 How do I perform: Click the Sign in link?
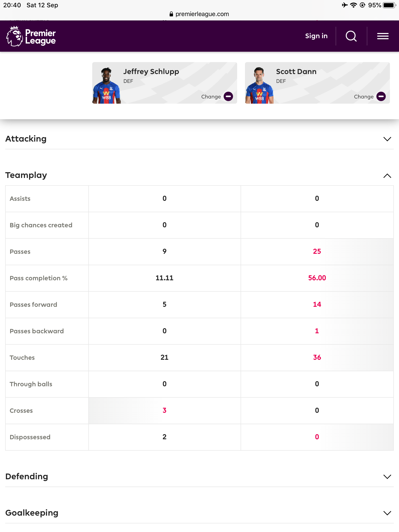pos(316,36)
